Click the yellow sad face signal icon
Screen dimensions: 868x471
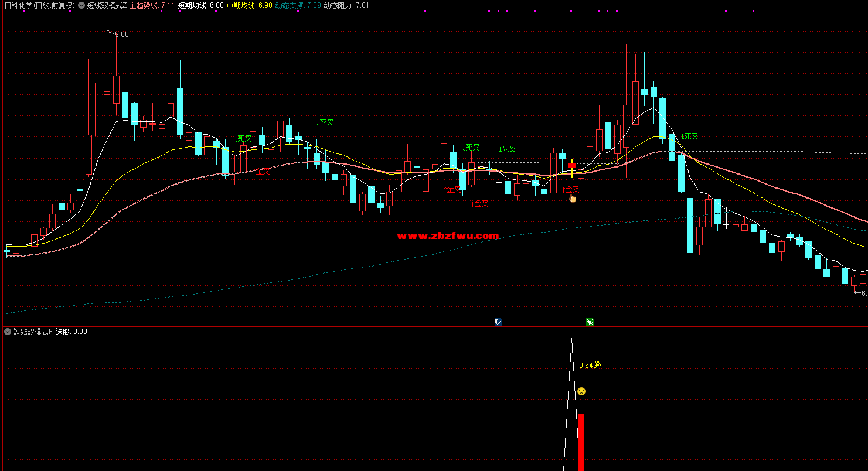[581, 391]
